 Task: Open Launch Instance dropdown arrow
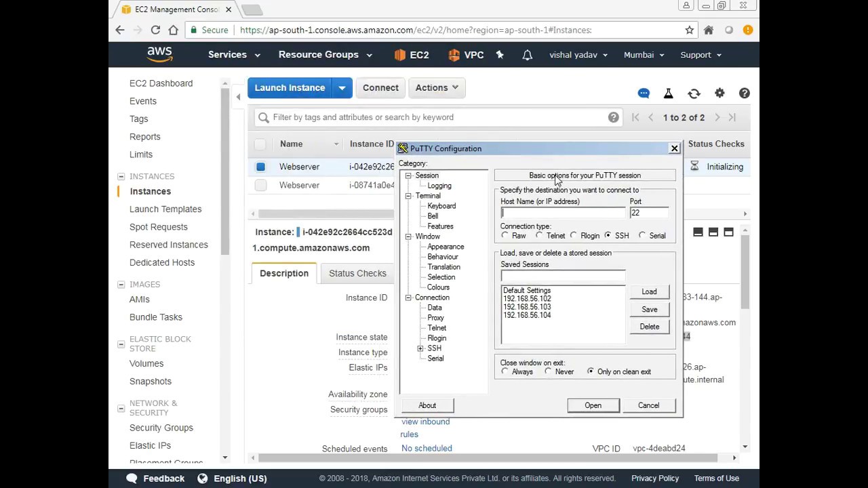click(342, 87)
